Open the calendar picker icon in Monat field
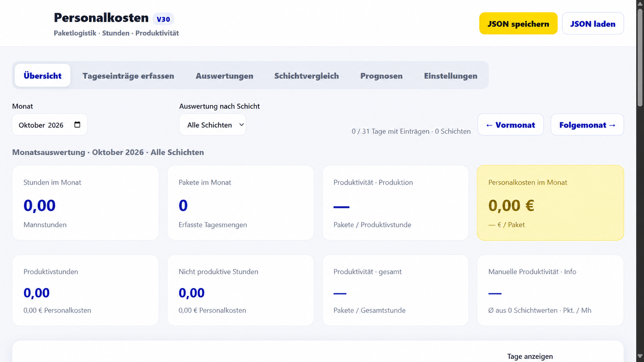This screenshot has height=362, width=644. point(77,125)
